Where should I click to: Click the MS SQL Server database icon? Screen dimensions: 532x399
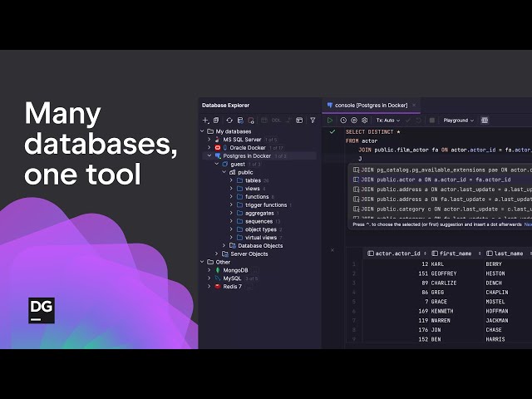click(x=217, y=140)
